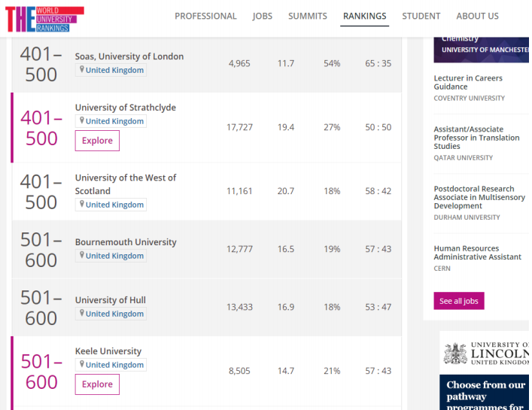Image resolution: width=532 pixels, height=410 pixels.
Task: Open the Jobs menu
Action: (262, 16)
